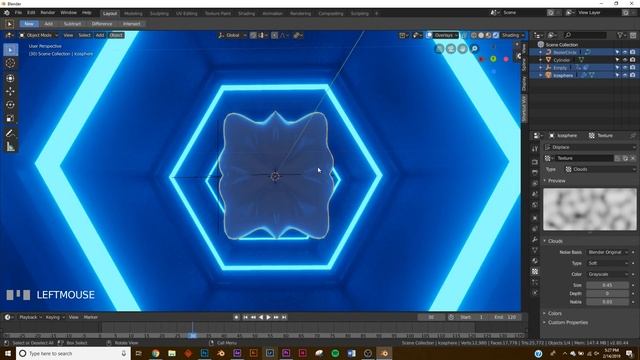Viewport: 640px width, 360px height.
Task: Open the Render menu
Action: (x=47, y=13)
